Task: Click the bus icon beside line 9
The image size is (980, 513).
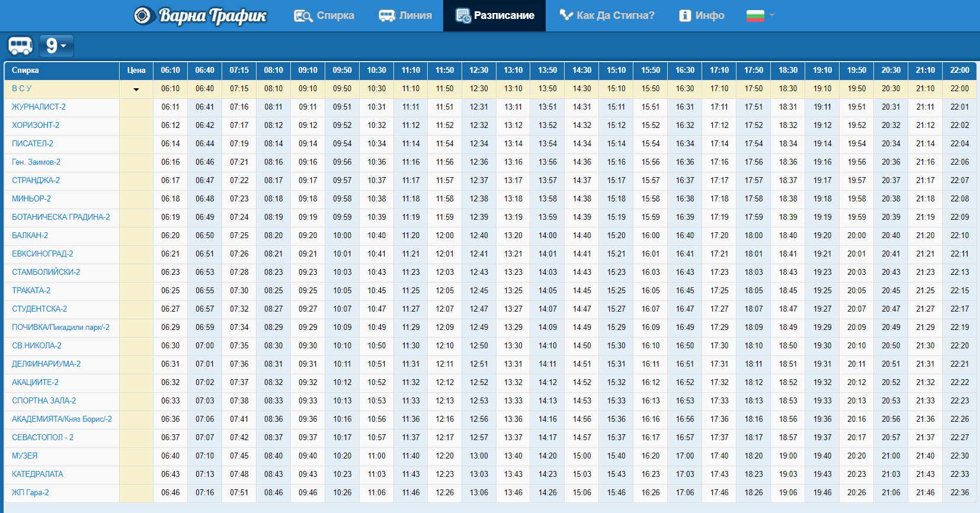Action: tap(20, 46)
